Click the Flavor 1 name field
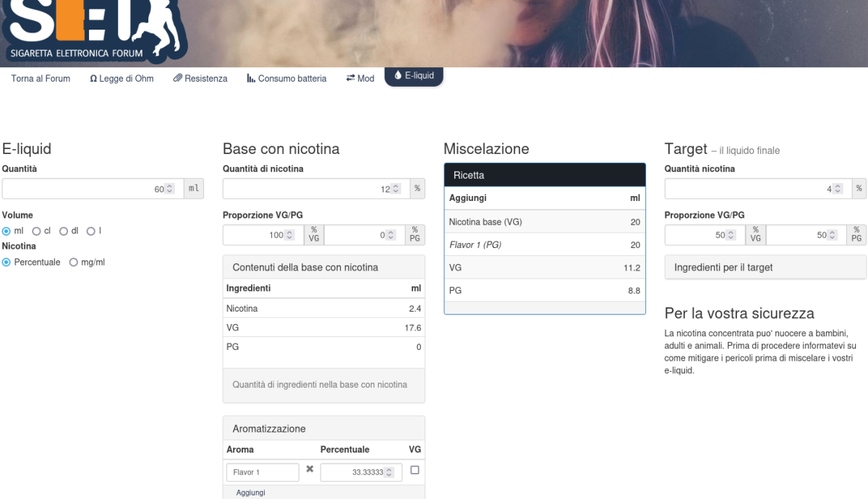 pyautogui.click(x=263, y=472)
